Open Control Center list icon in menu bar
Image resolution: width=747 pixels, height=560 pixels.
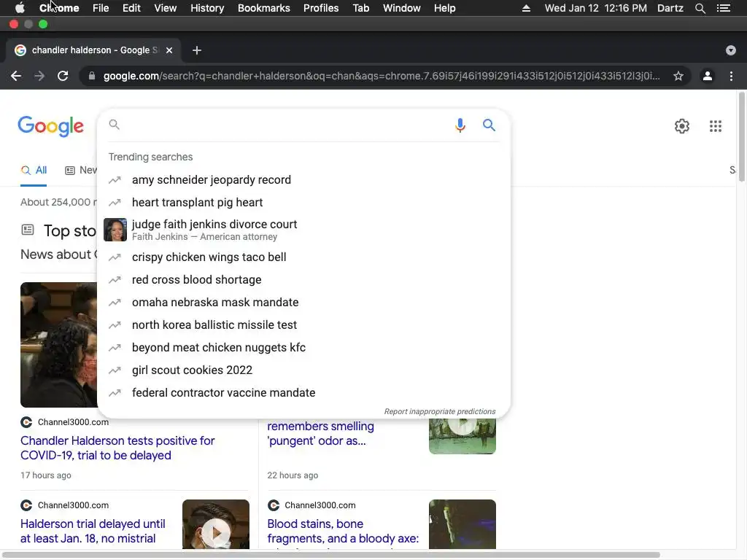pos(724,8)
